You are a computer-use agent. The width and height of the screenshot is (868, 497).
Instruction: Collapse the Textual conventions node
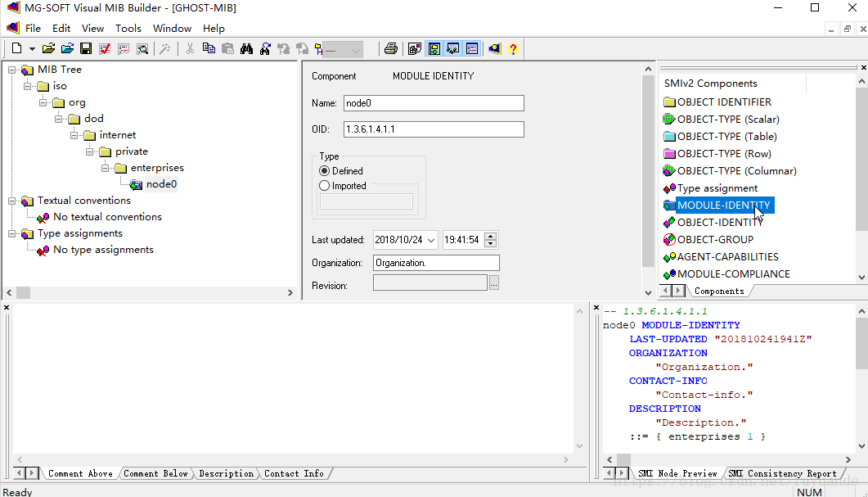pos(11,201)
